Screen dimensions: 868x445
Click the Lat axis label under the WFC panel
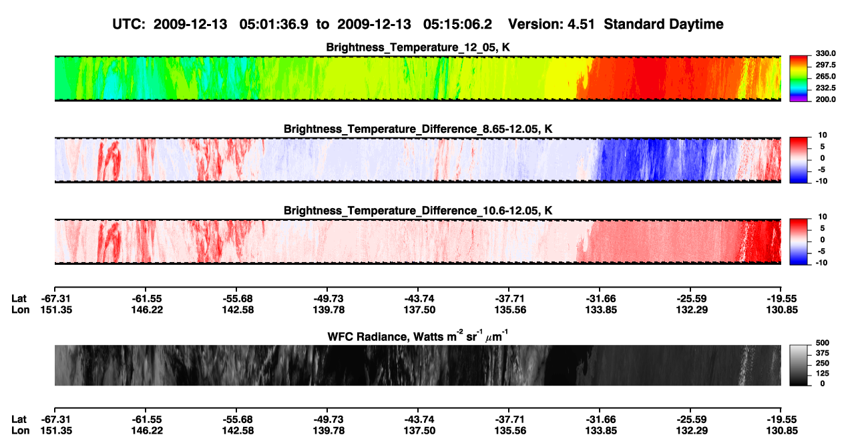click(x=19, y=419)
